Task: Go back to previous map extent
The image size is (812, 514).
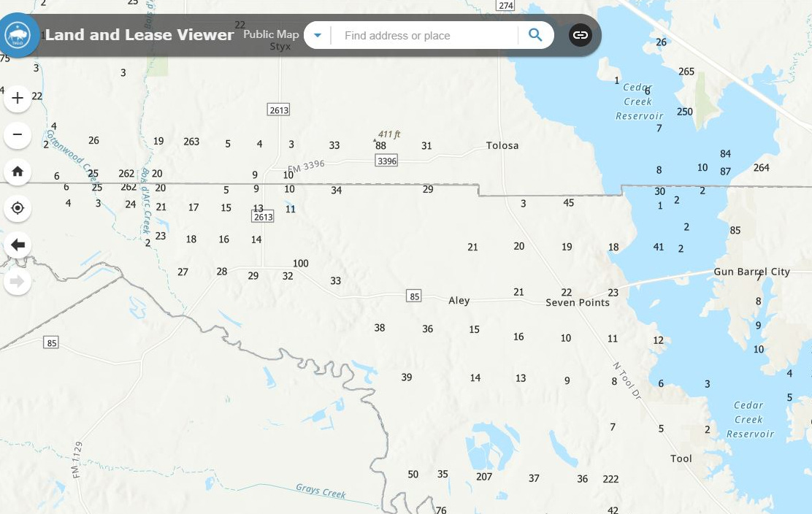Action: pyautogui.click(x=17, y=244)
